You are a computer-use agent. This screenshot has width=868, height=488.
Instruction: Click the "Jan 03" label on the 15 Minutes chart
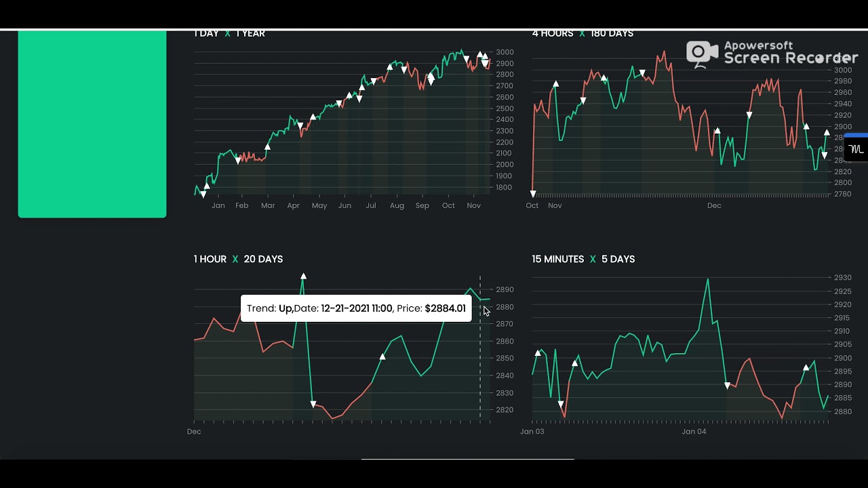click(x=532, y=431)
